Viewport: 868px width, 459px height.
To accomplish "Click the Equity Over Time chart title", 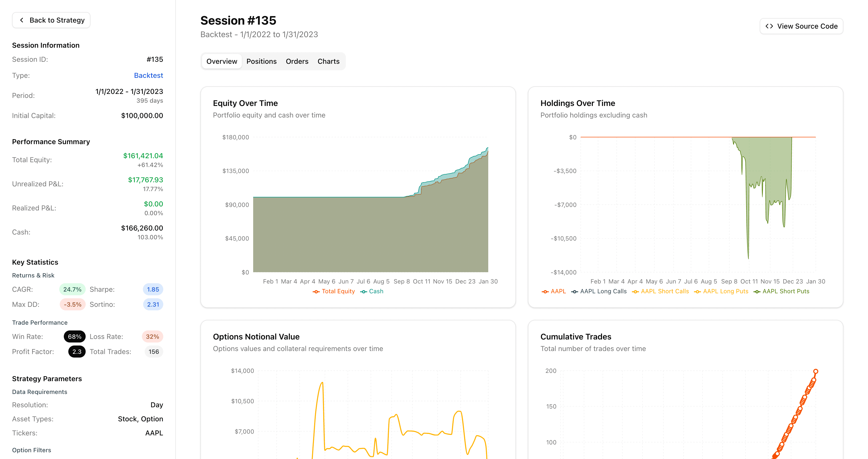I will [x=245, y=103].
